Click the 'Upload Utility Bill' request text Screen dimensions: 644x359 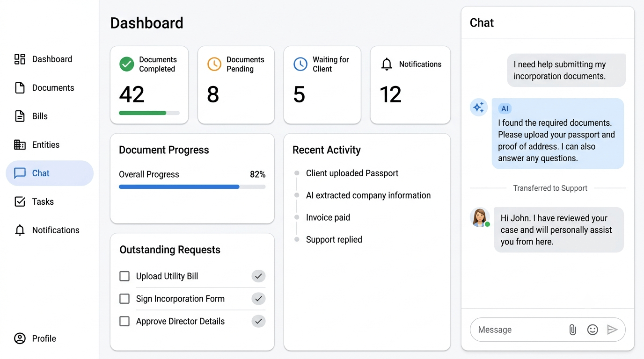coord(167,276)
